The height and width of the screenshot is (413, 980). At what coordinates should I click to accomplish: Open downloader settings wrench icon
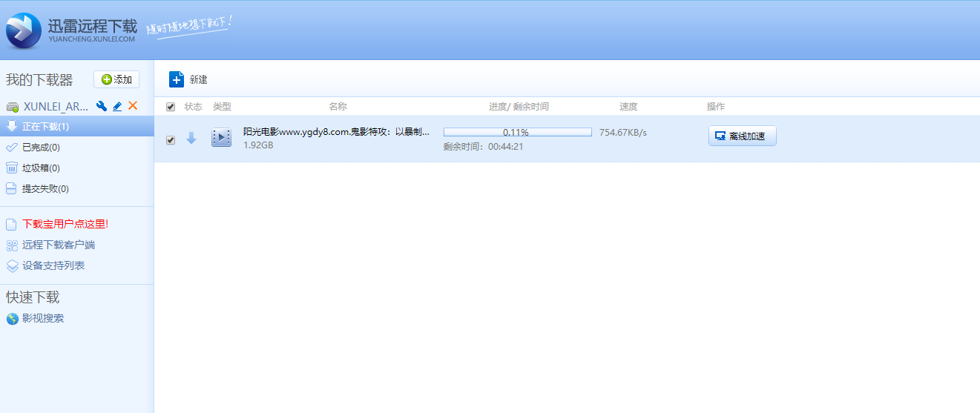point(102,106)
